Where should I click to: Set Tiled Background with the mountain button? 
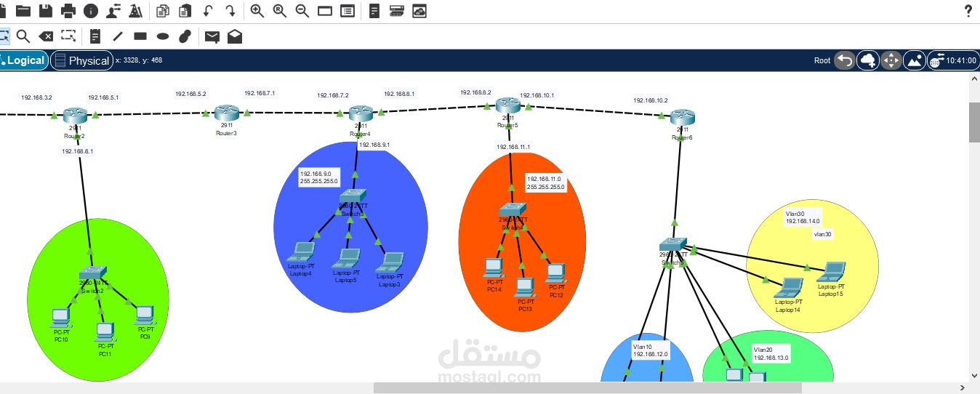coord(914,60)
